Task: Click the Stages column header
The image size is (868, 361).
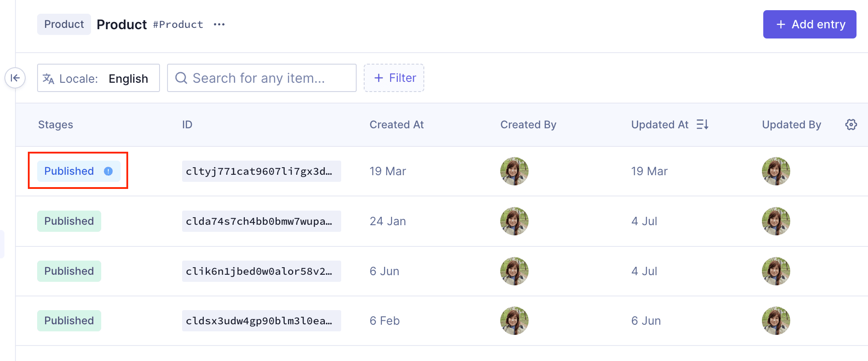Action: point(56,125)
